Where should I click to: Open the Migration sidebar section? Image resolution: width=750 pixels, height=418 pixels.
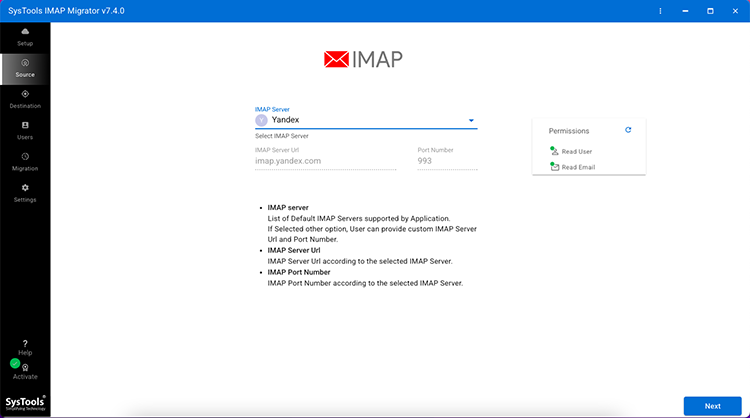(25, 162)
